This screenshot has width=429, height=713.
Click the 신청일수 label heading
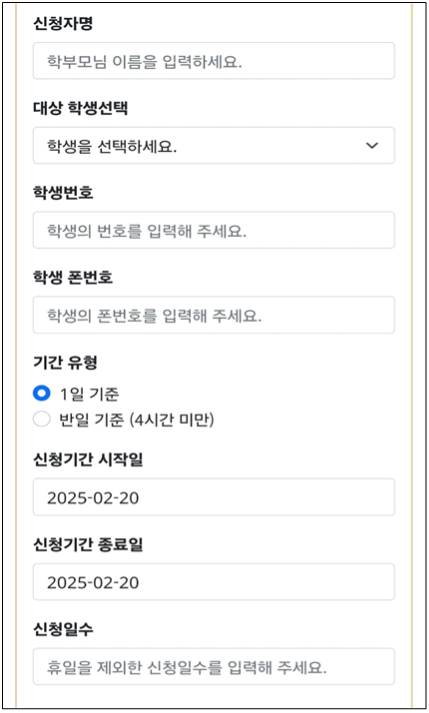63,629
